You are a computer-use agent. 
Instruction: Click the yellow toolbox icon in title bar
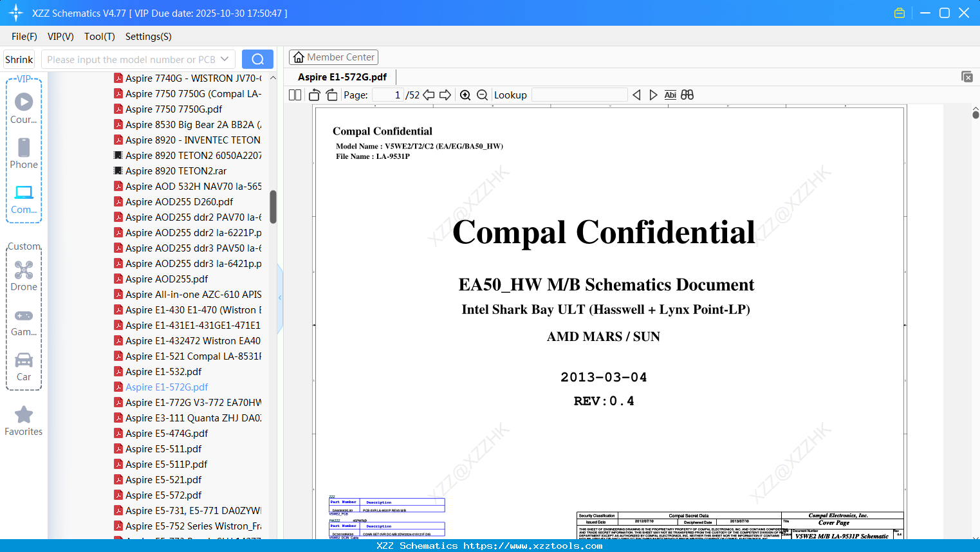900,13
